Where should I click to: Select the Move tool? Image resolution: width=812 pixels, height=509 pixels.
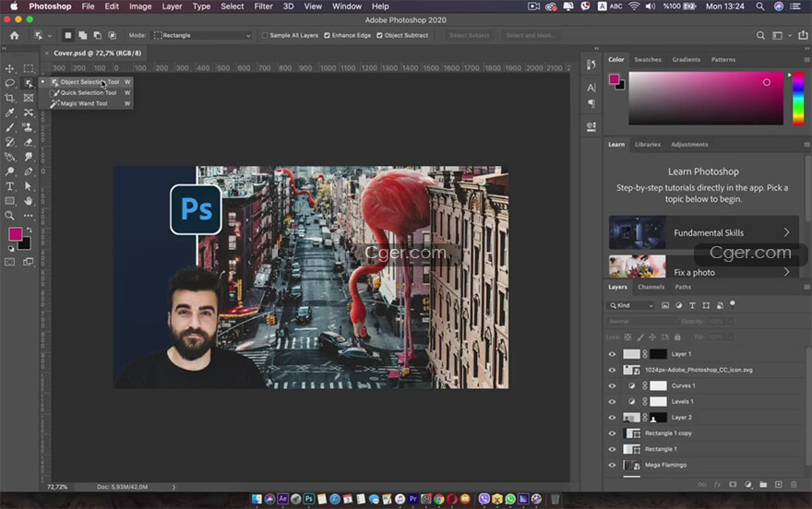click(10, 68)
